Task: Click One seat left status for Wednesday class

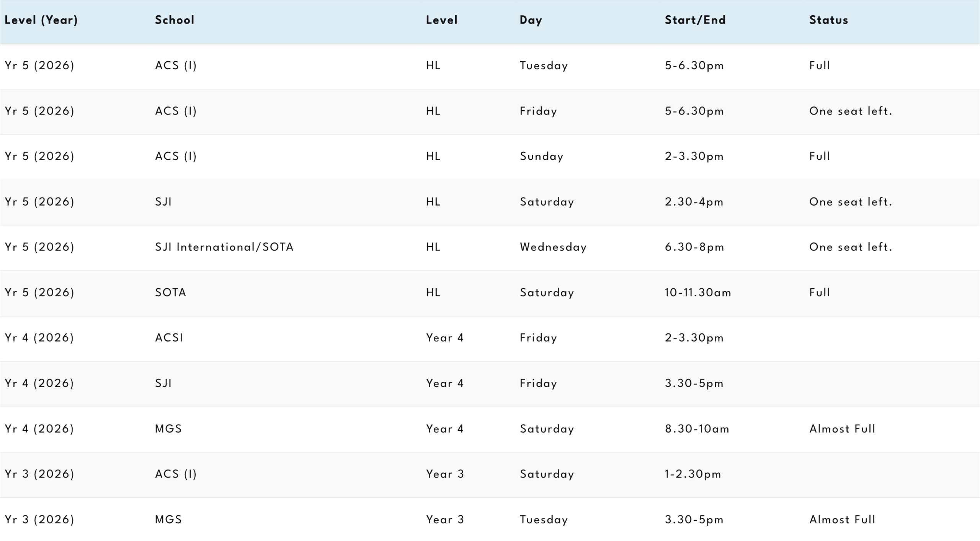Action: pyautogui.click(x=850, y=247)
